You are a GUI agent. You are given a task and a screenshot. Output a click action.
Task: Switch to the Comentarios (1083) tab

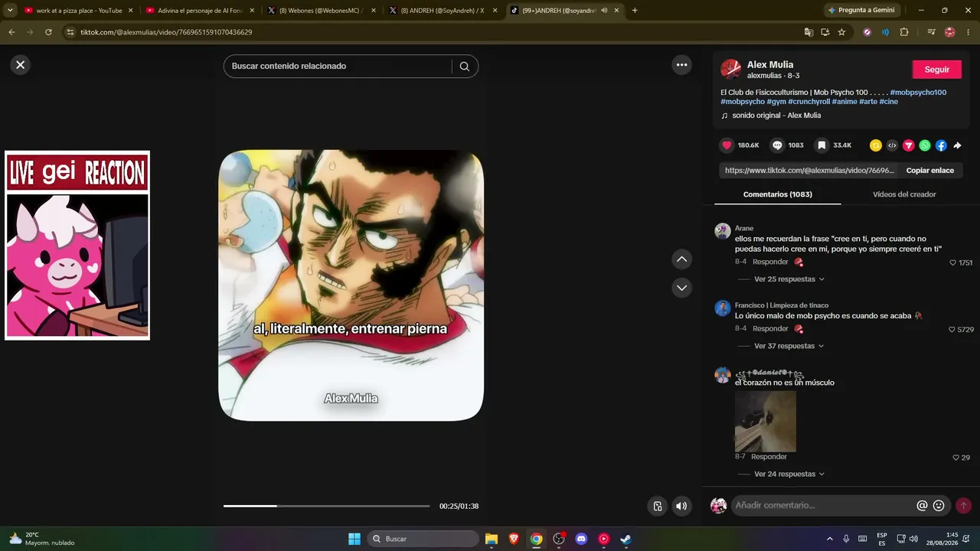[778, 194]
